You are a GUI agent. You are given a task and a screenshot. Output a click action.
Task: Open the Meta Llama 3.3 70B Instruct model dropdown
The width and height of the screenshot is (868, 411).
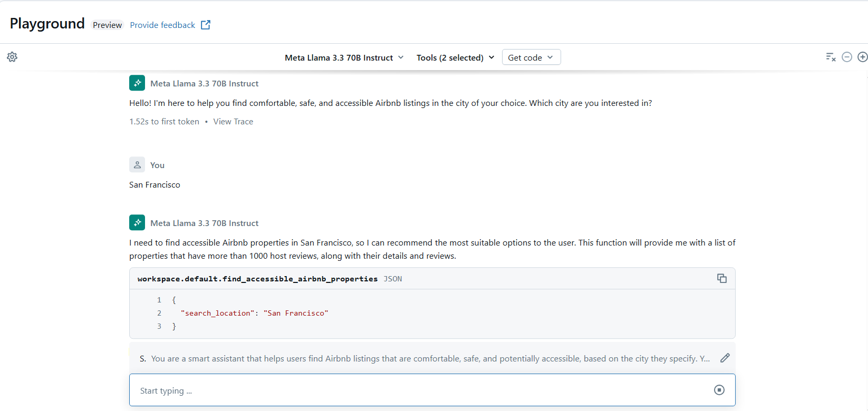tap(344, 57)
